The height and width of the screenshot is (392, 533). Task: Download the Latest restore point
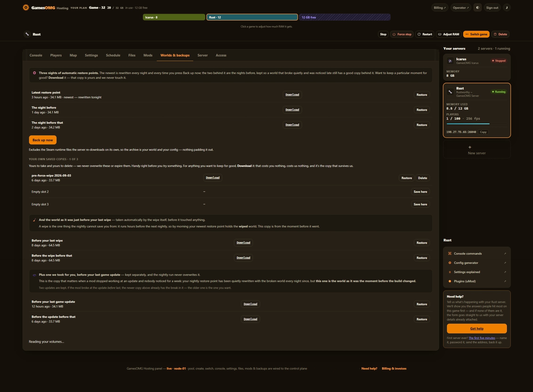click(x=292, y=95)
